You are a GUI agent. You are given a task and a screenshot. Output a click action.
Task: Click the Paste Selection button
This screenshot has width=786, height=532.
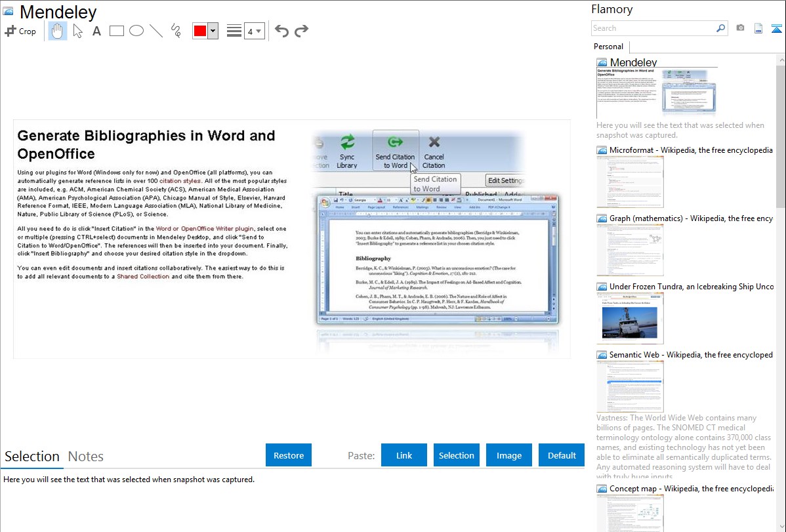pyautogui.click(x=456, y=455)
